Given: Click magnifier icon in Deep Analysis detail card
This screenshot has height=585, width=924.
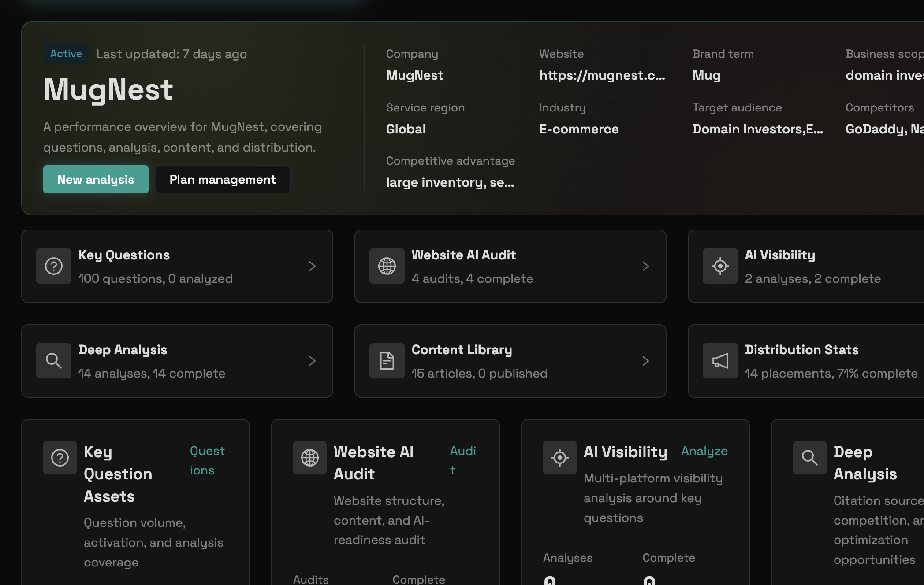Looking at the screenshot, I should tap(810, 458).
